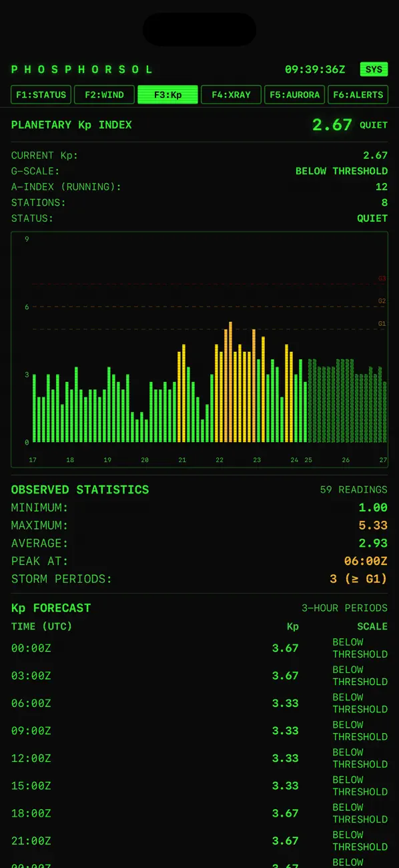Image resolution: width=399 pixels, height=868 pixels.
Task: Click y-axis label 9 on chart
Action: coord(27,239)
